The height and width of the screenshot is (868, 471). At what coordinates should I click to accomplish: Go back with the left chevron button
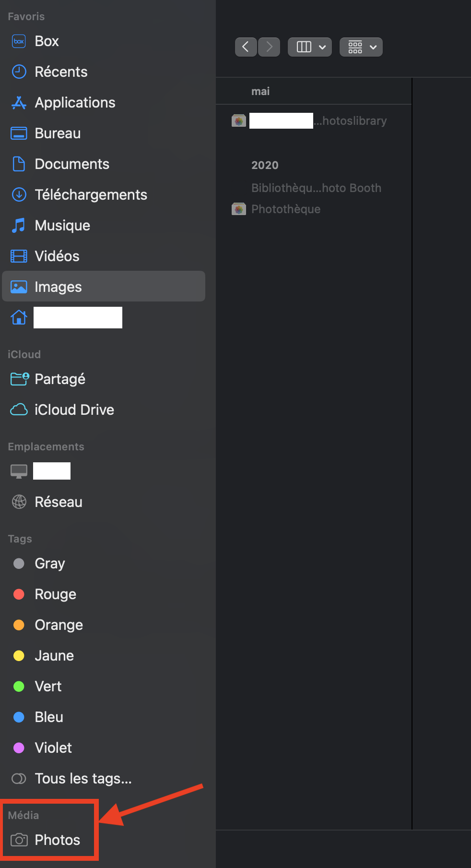(x=246, y=47)
